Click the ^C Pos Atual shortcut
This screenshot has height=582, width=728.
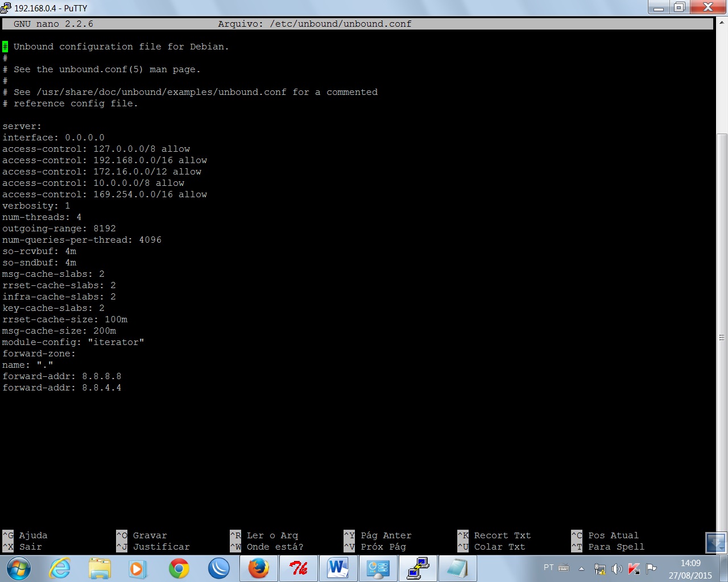click(x=605, y=535)
